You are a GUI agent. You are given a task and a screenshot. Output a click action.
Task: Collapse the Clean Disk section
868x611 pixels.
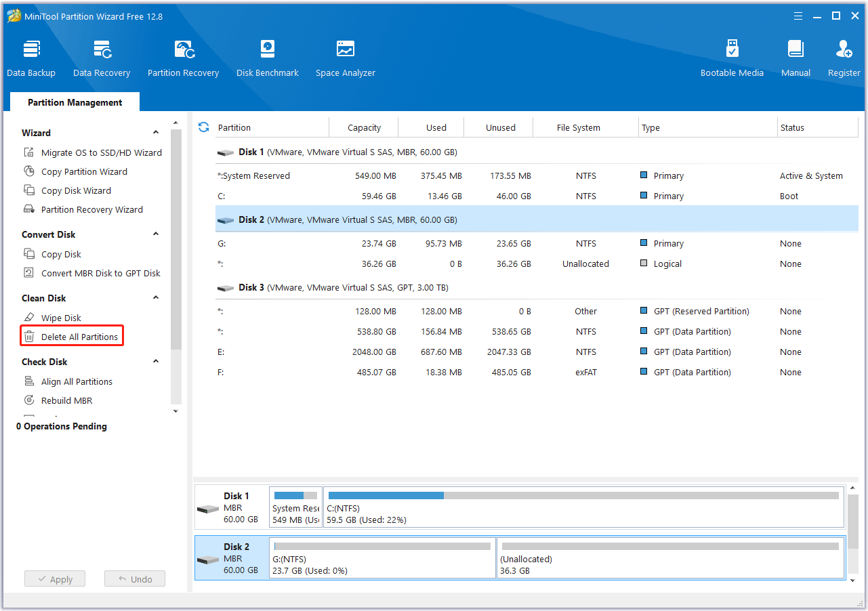click(156, 298)
